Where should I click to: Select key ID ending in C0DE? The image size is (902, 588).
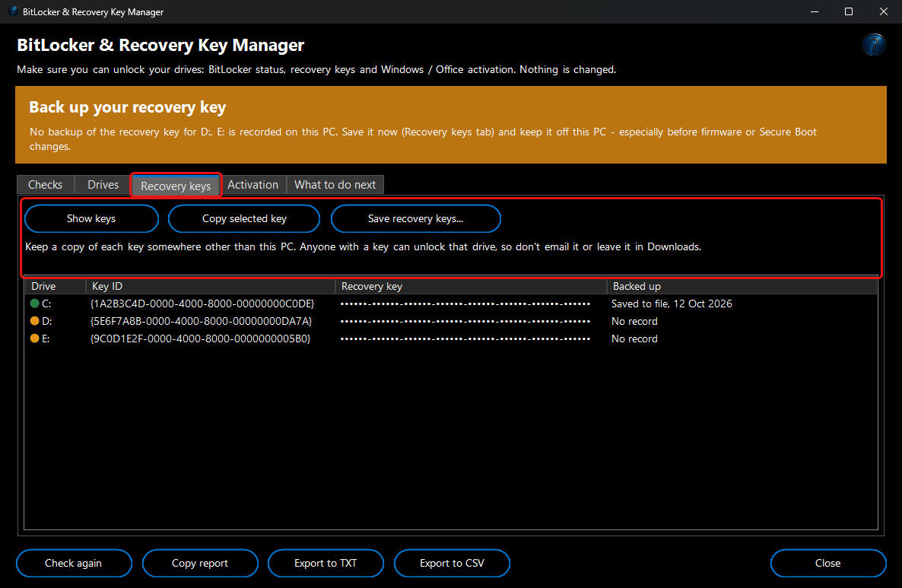[202, 304]
